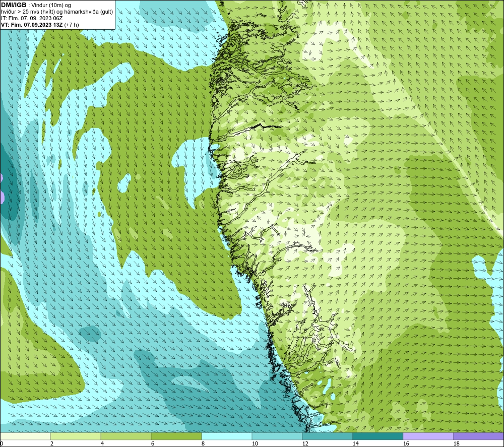The width and height of the screenshot is (504, 447).
Task: Click the 2–4 m/s light green swatch
Action: [76, 436]
